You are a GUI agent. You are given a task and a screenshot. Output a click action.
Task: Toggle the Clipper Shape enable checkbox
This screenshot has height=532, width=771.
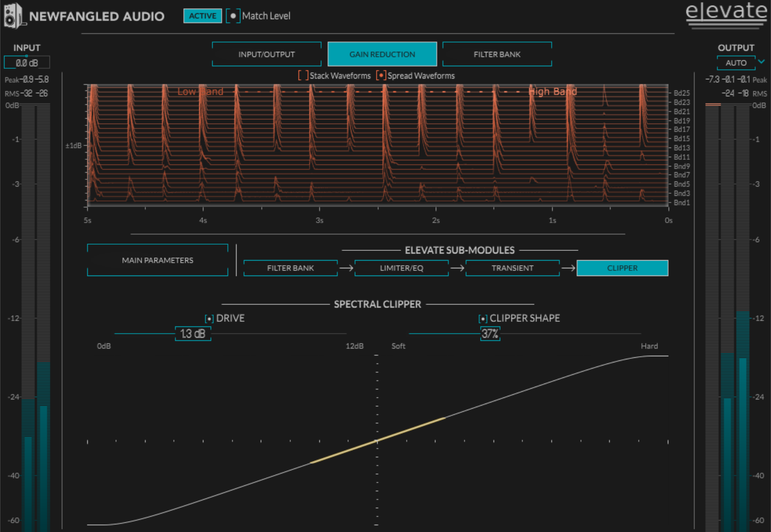[x=483, y=319]
